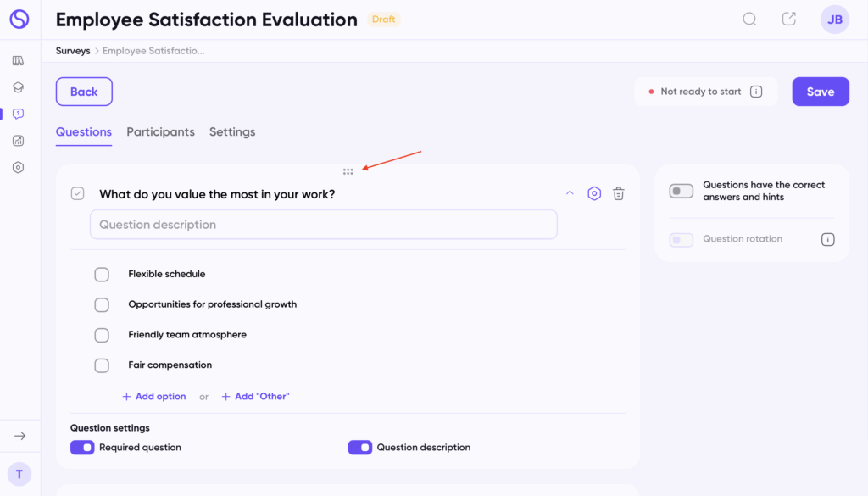Click info icon next to Question rotation
The height and width of the screenshot is (496, 868).
[x=827, y=239]
